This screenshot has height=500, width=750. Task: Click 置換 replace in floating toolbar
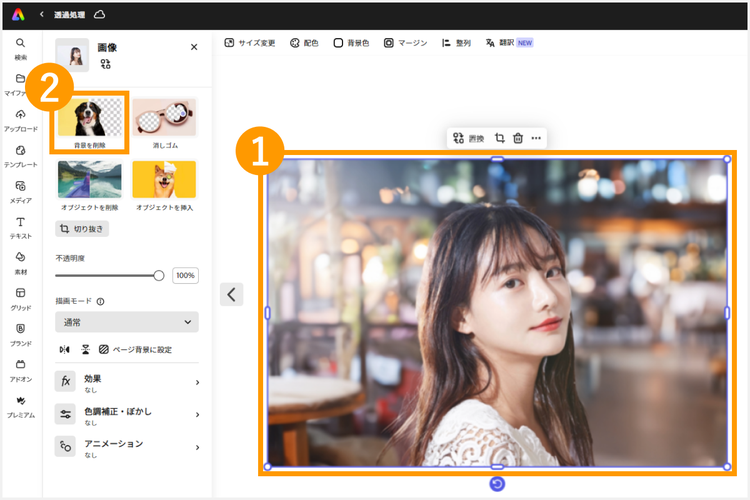[x=469, y=139]
